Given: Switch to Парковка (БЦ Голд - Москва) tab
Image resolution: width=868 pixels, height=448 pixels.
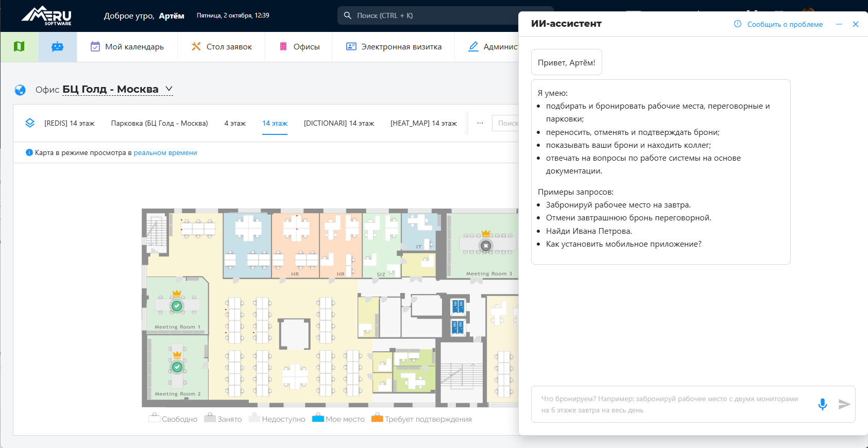Looking at the screenshot, I should tap(160, 123).
